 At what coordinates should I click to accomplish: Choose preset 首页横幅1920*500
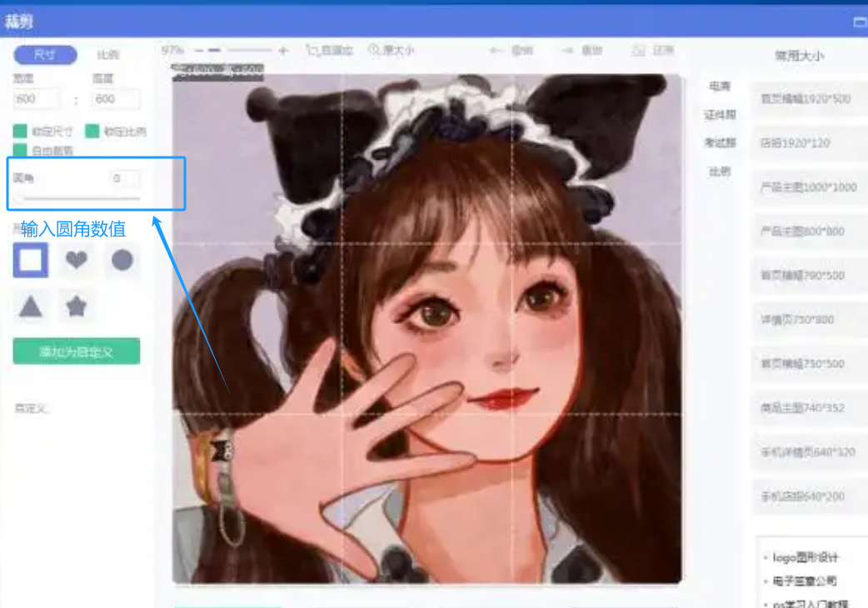[x=809, y=99]
